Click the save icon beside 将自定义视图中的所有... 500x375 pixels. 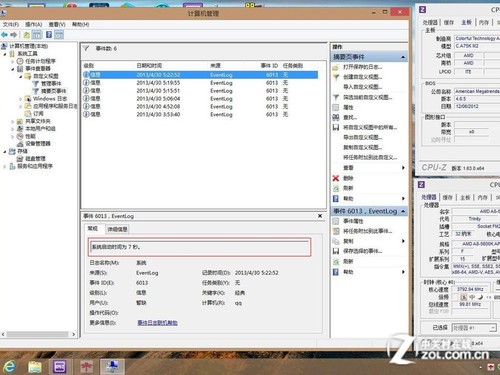pos(336,127)
